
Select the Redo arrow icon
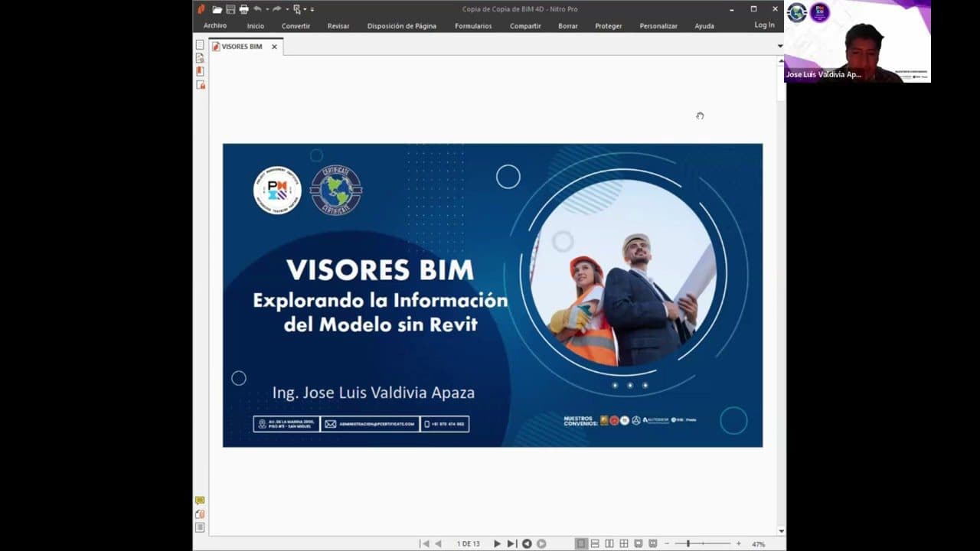[277, 9]
